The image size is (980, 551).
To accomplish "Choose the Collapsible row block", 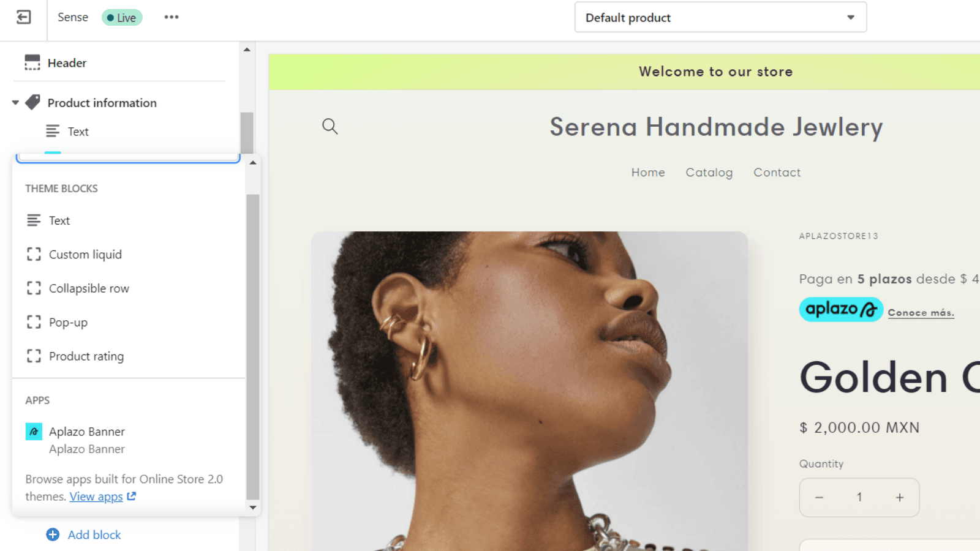I will click(89, 288).
